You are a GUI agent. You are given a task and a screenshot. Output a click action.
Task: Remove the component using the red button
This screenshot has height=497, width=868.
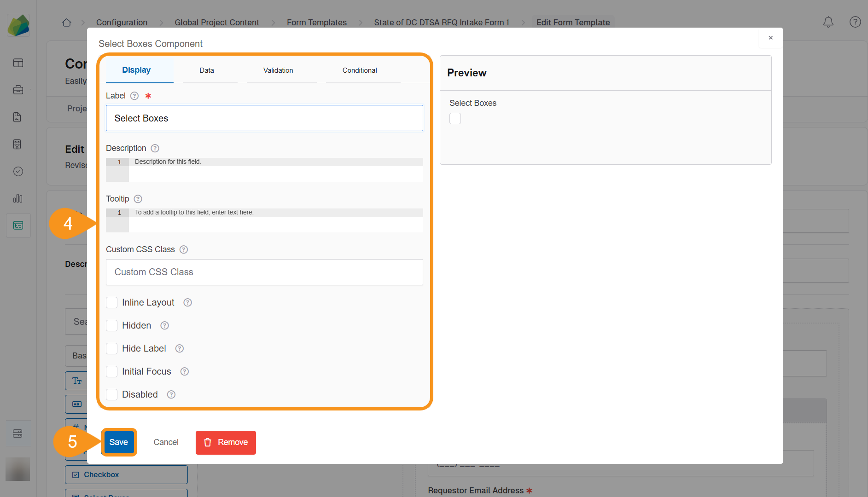click(x=226, y=442)
